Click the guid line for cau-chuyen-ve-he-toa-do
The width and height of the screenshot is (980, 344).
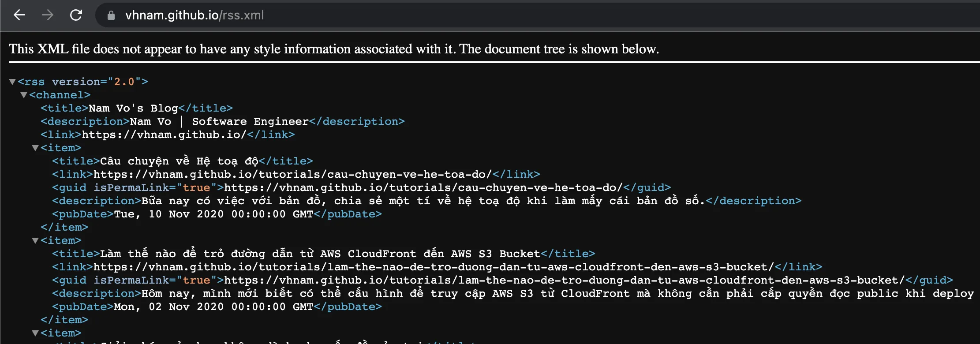[361, 188]
